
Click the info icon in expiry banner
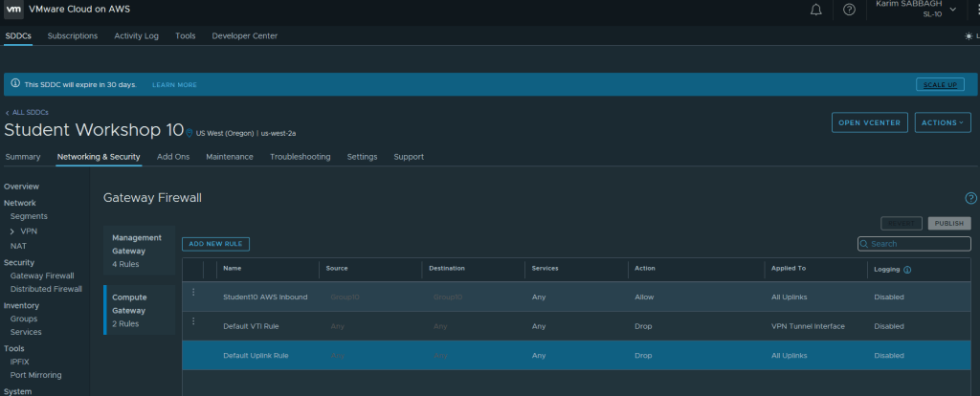click(15, 84)
